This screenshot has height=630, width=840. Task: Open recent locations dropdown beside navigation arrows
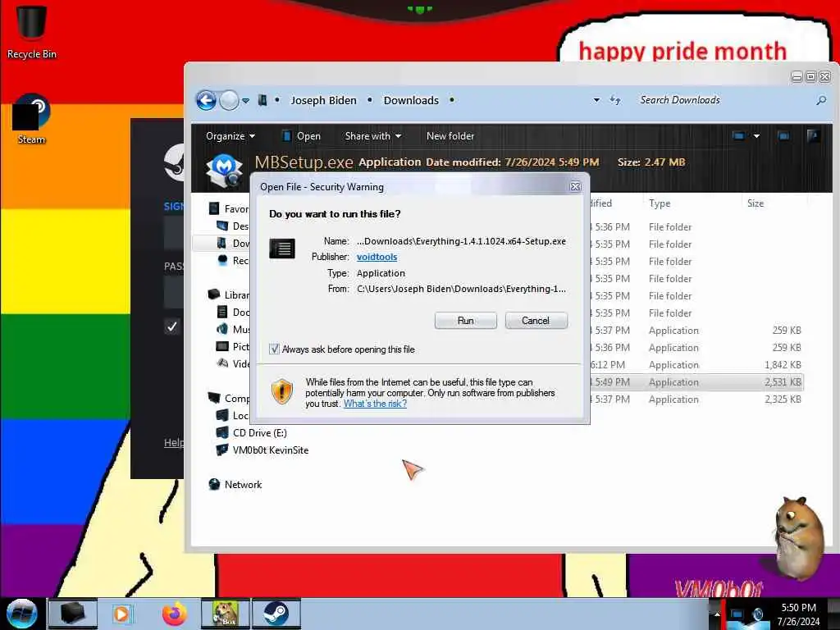pos(245,101)
